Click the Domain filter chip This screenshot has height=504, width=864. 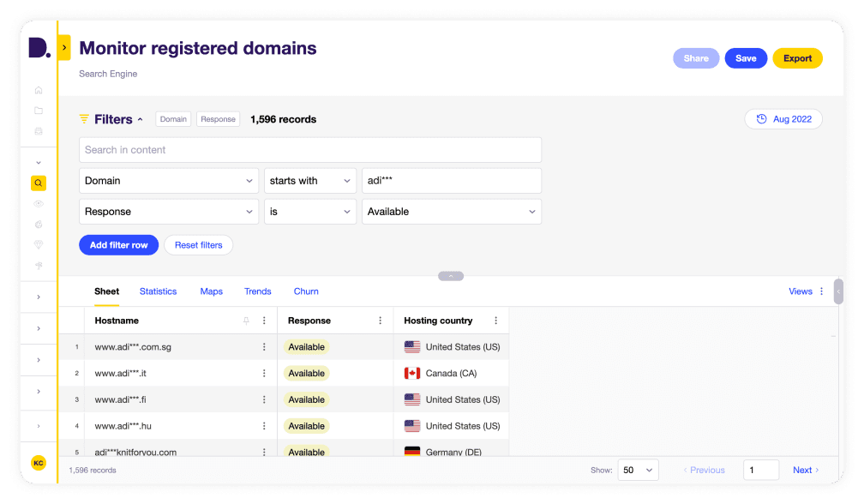coord(173,119)
